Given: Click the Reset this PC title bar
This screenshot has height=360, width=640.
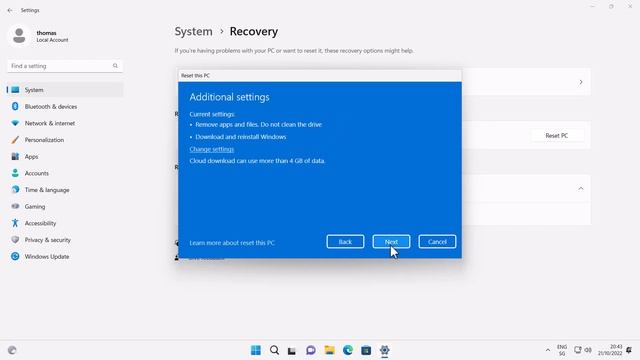Looking at the screenshot, I should tap(320, 76).
